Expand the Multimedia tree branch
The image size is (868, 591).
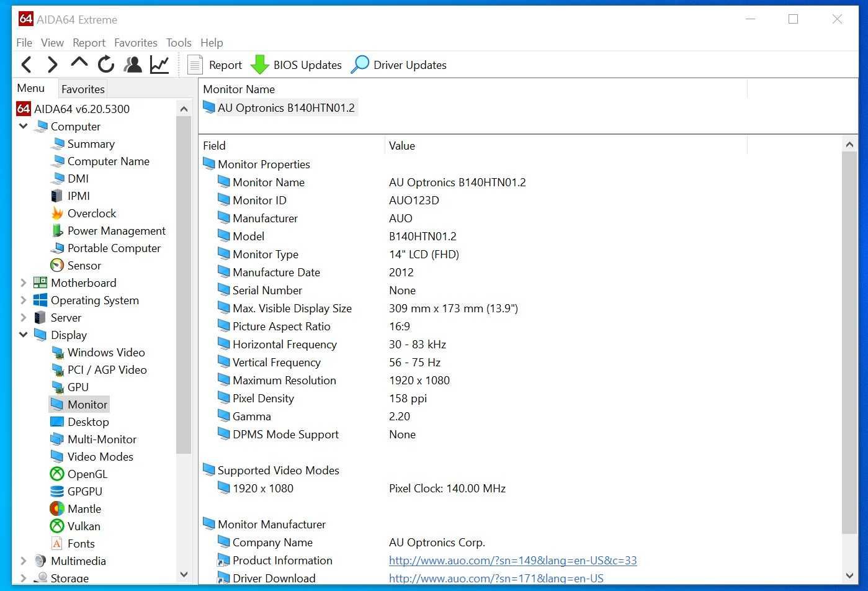[24, 561]
